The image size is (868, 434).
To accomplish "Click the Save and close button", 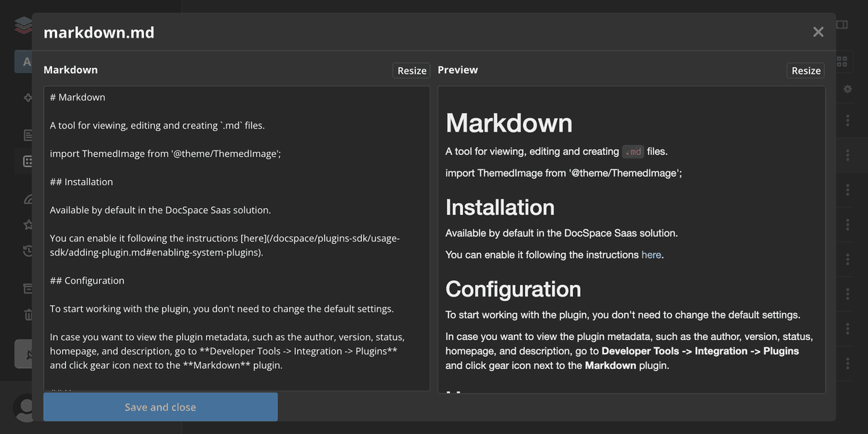I will [161, 407].
